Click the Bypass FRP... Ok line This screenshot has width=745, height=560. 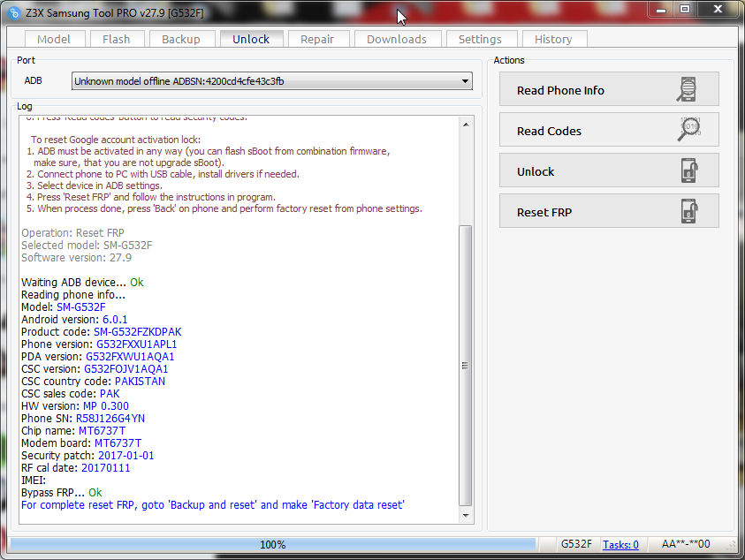61,493
